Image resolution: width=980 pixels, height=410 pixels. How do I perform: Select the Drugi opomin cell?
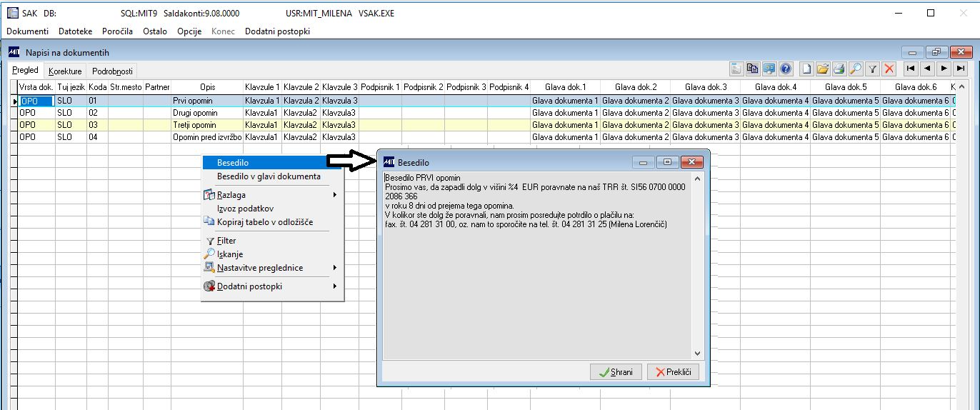coord(207,113)
